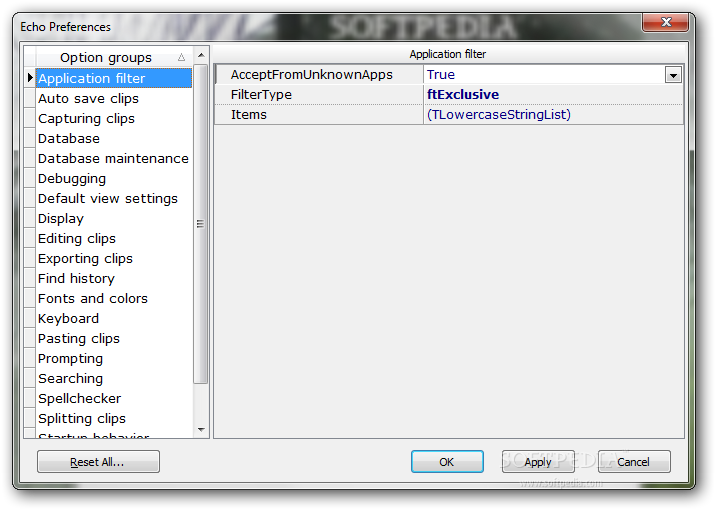Sort by the Option groups header
716x510 pixels.
[x=114, y=58]
